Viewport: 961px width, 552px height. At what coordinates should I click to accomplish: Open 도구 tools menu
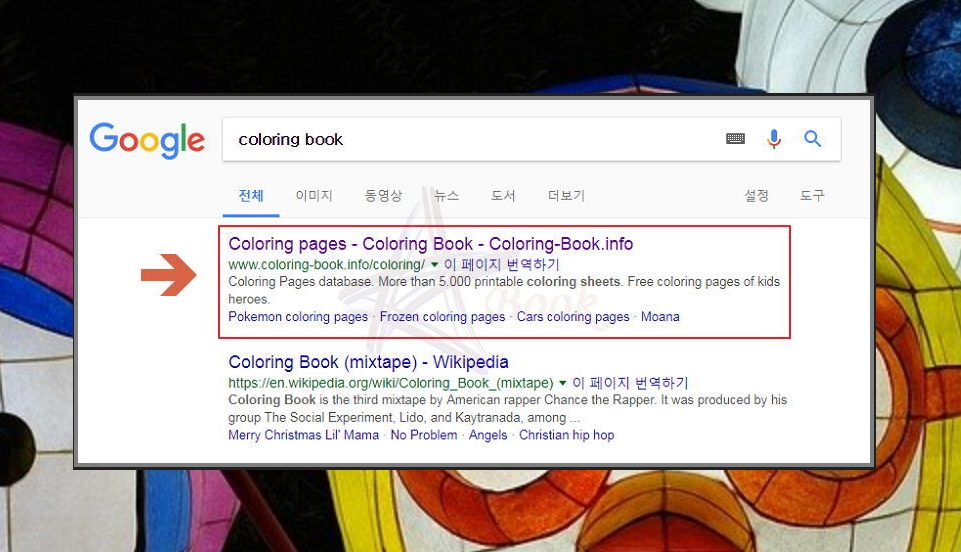tap(812, 195)
